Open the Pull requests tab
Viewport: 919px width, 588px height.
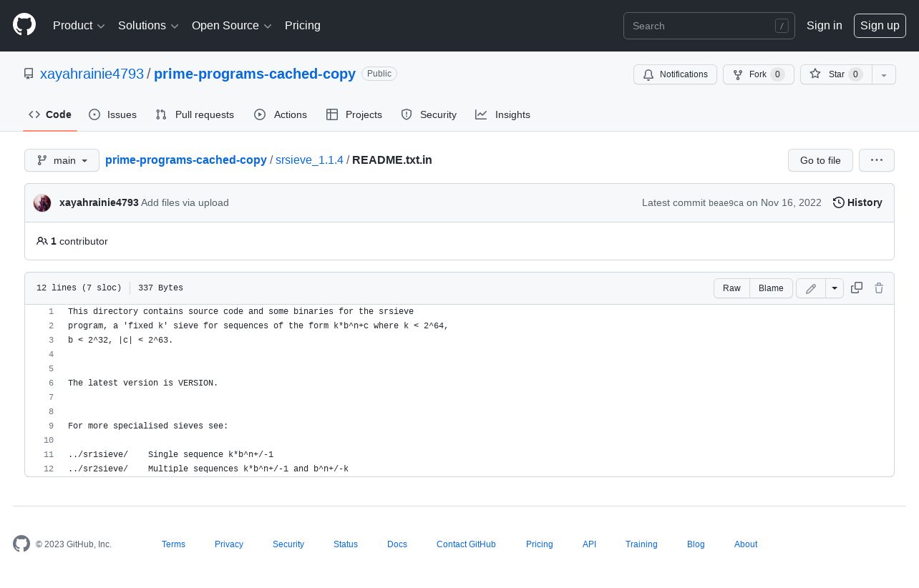coord(195,114)
